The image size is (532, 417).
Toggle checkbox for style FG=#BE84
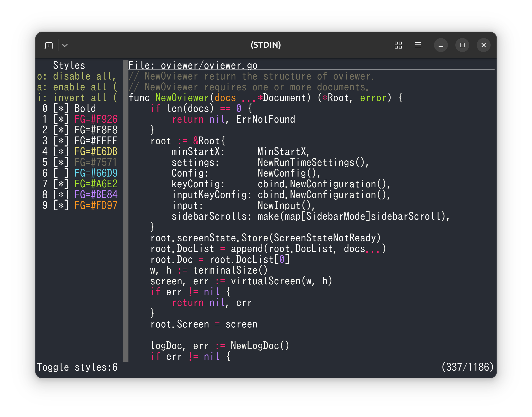pos(61,195)
